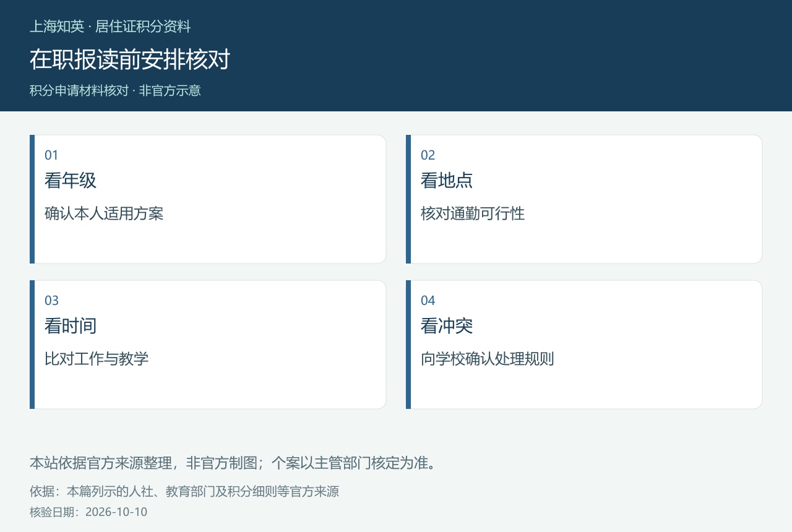Select the step number 02
This screenshot has width=792, height=532.
428,155
